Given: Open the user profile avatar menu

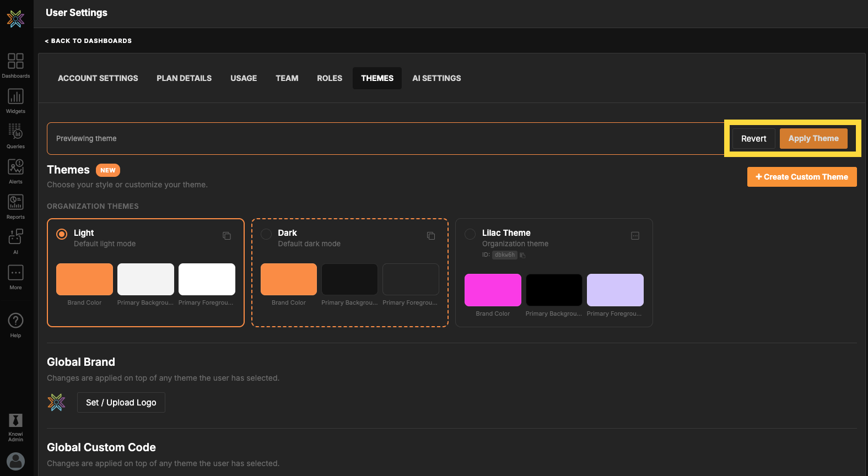Looking at the screenshot, I should click(x=15, y=461).
